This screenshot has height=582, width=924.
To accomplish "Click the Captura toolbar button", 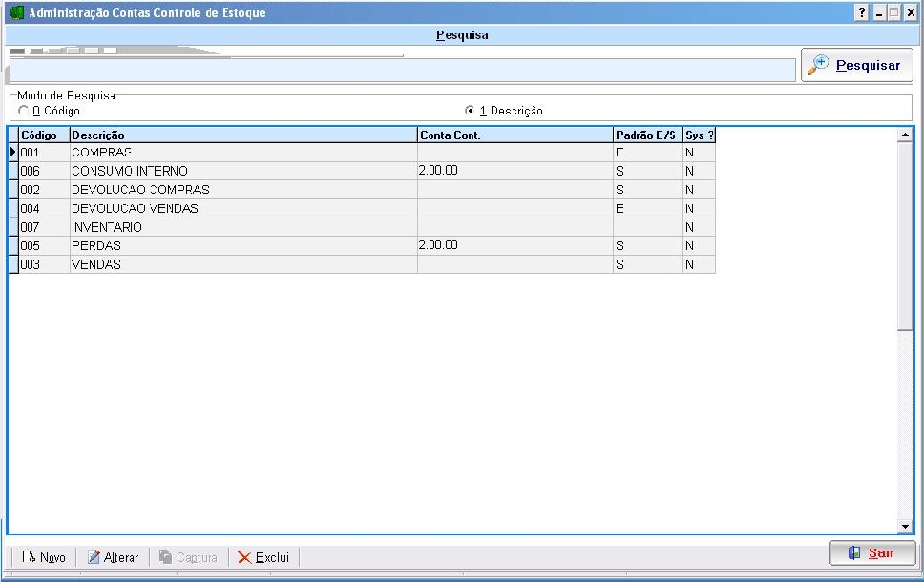I will [x=188, y=557].
